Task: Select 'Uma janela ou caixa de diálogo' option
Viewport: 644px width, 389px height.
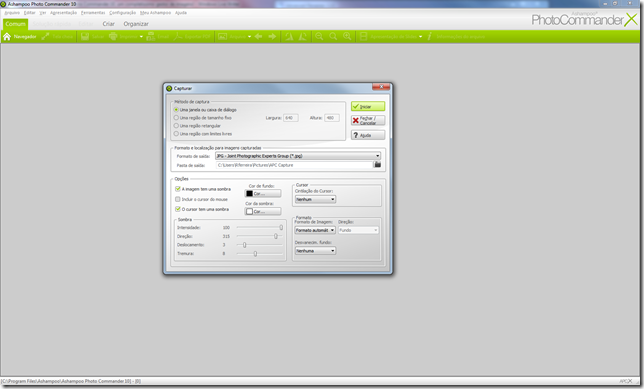Action: click(x=176, y=110)
